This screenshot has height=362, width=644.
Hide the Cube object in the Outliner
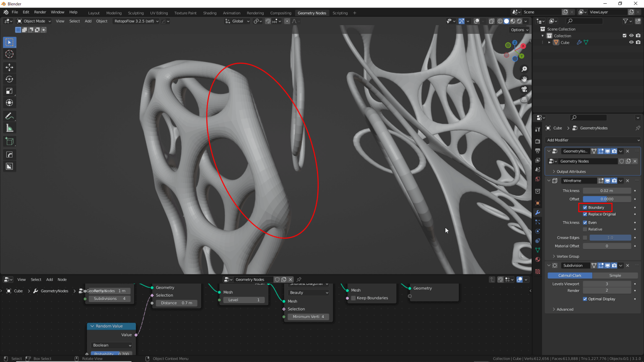point(631,42)
